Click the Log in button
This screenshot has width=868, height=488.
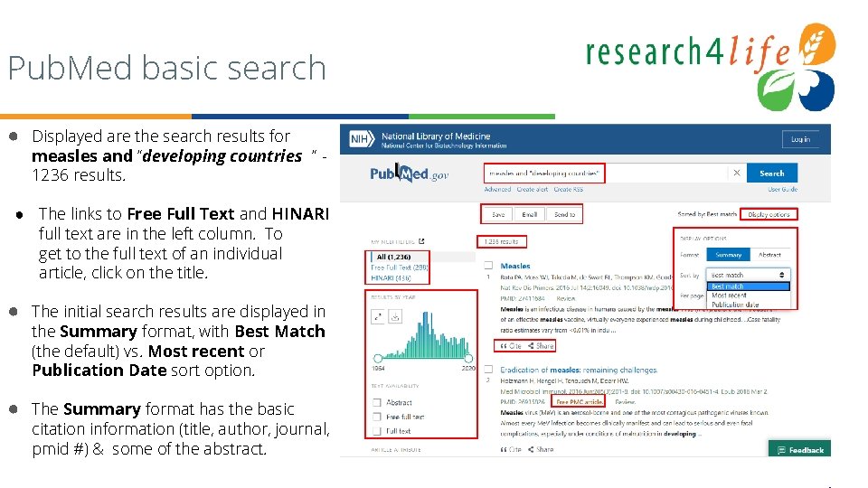coord(800,139)
